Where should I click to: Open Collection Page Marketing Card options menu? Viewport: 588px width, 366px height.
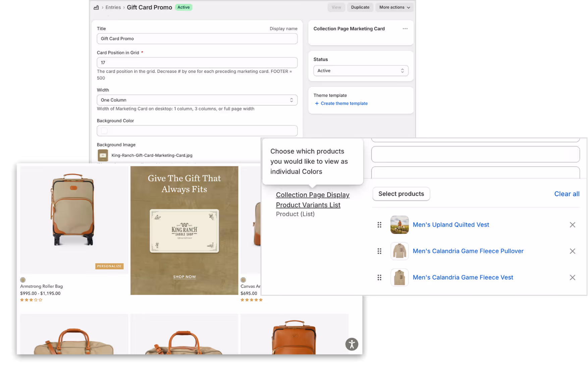coord(405,29)
